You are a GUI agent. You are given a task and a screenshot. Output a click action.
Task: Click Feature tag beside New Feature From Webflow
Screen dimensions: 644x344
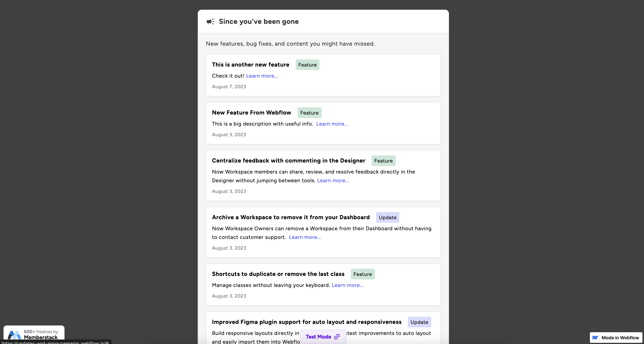pyautogui.click(x=309, y=113)
